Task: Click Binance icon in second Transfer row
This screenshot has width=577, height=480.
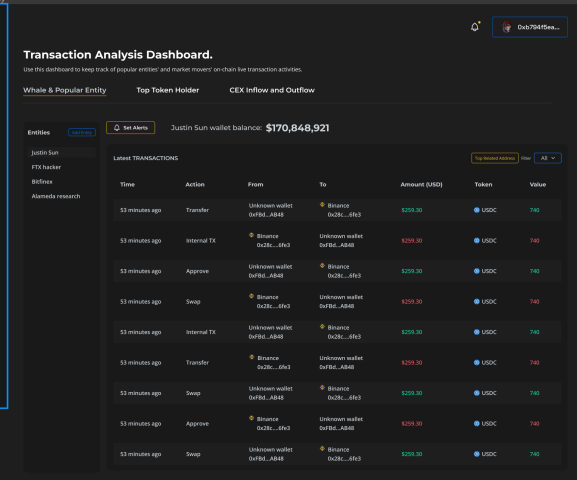Action: point(252,357)
